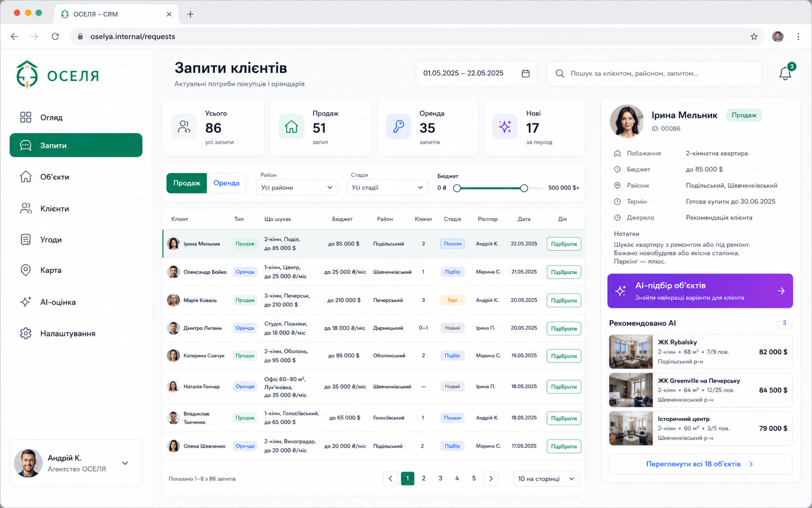Close the ОСЕЛЯ – CRM browser tab
Screen dimensions: 812x508
coord(169,14)
